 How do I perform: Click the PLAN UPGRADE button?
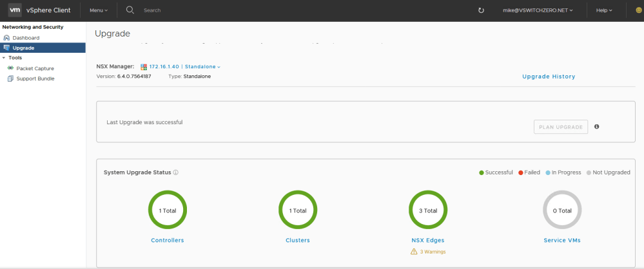pos(561,127)
